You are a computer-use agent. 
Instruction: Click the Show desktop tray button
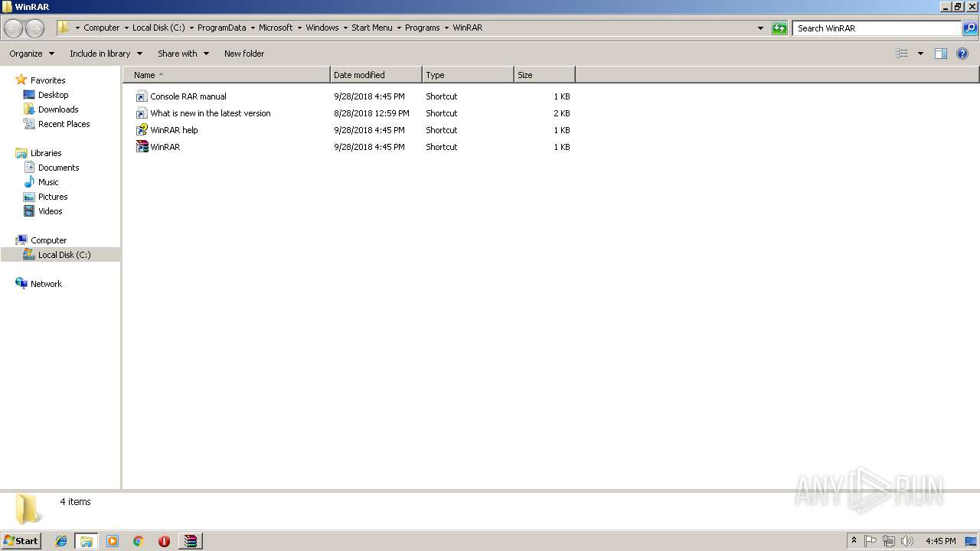click(x=972, y=541)
